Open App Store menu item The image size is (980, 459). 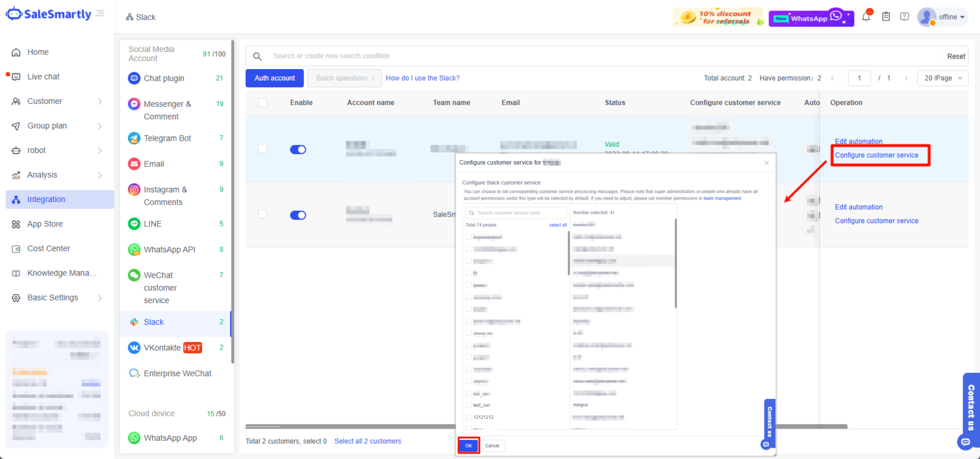tap(45, 224)
